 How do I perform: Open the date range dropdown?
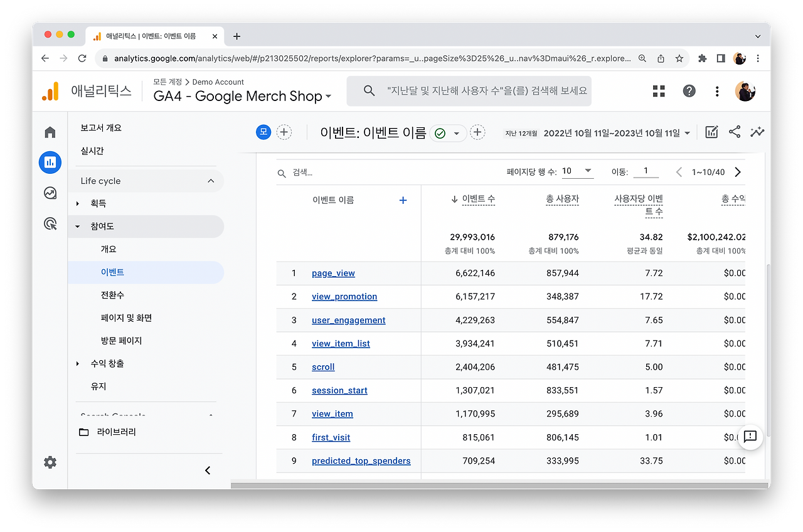617,133
